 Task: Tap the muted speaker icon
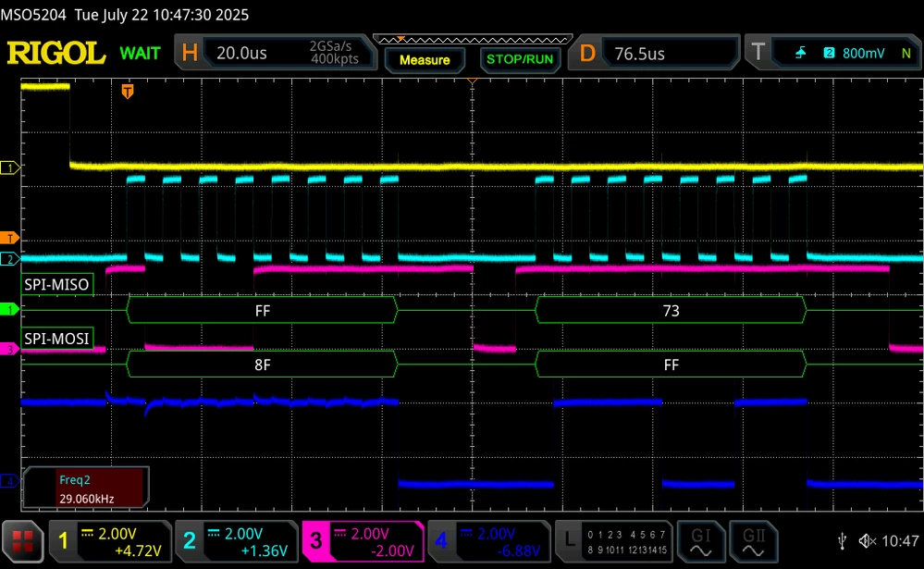(867, 540)
